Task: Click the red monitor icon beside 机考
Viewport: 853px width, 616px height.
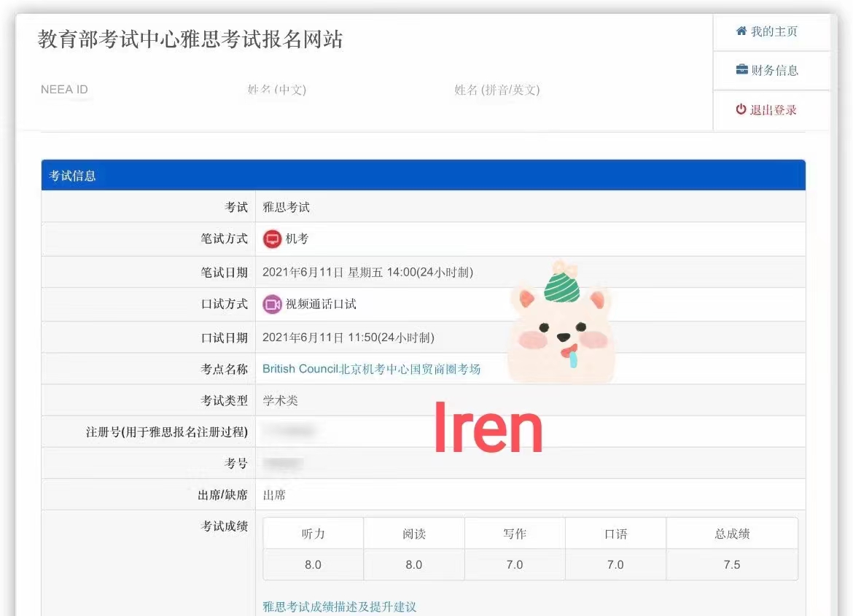Action: click(272, 238)
